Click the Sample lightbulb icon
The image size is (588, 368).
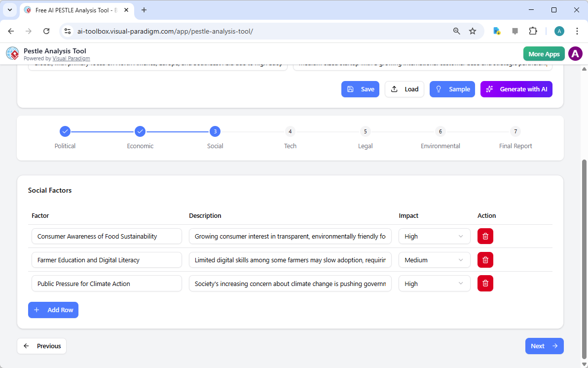(x=439, y=89)
